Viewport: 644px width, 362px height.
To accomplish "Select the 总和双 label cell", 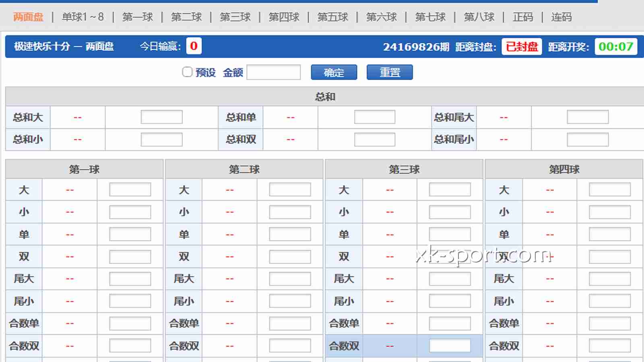I will (x=241, y=140).
